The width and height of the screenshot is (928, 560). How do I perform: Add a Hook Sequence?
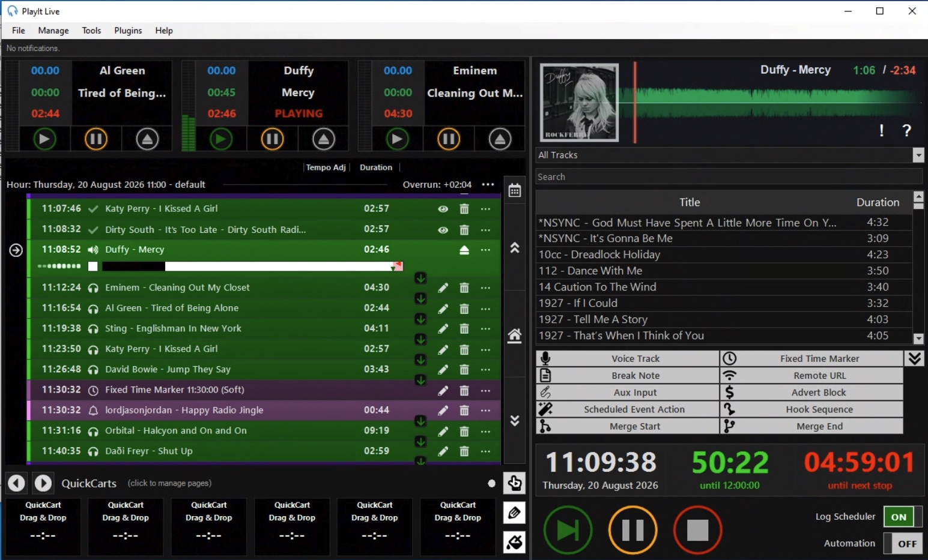[x=811, y=409]
